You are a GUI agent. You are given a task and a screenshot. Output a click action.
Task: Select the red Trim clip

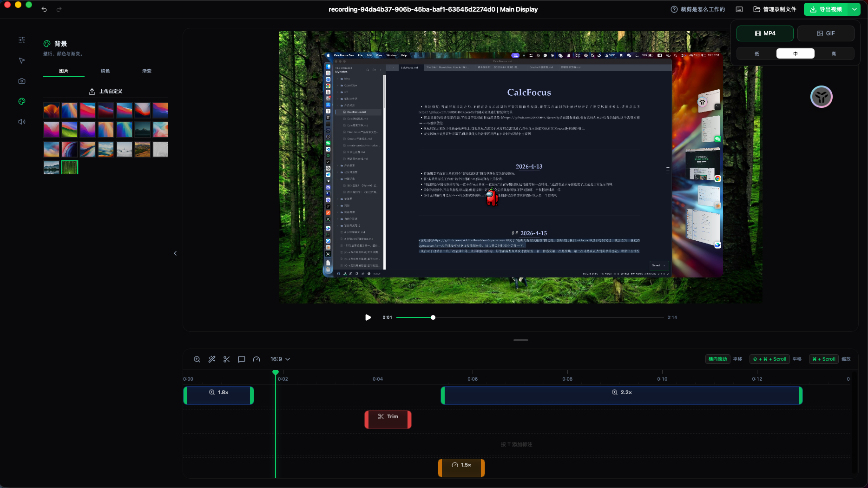(x=388, y=420)
